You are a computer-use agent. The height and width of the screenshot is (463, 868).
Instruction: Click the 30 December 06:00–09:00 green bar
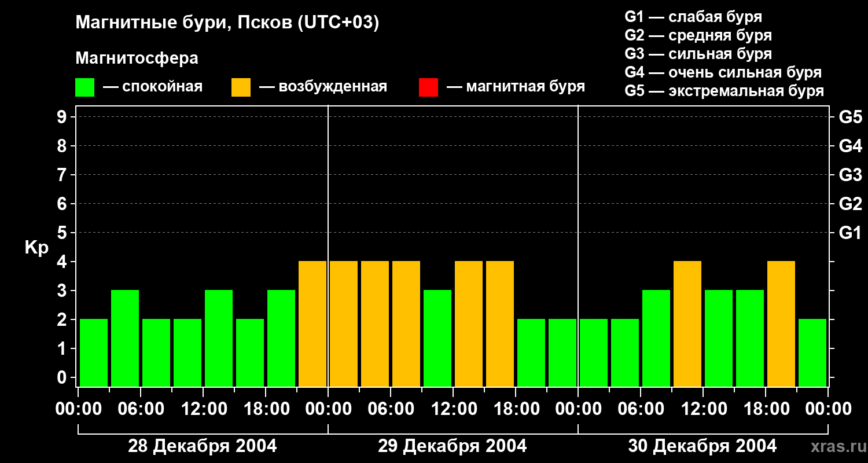656,338
